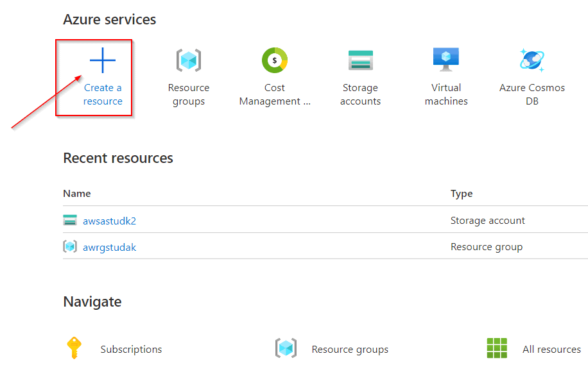Click the resource group icon beside awrgstudak
Viewport: 588px width, 381px height.
click(x=70, y=246)
